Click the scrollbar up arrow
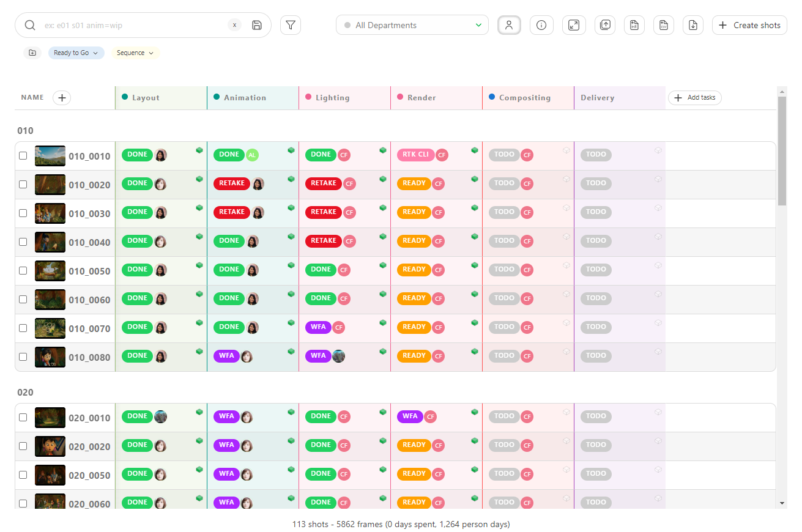 tap(782, 91)
